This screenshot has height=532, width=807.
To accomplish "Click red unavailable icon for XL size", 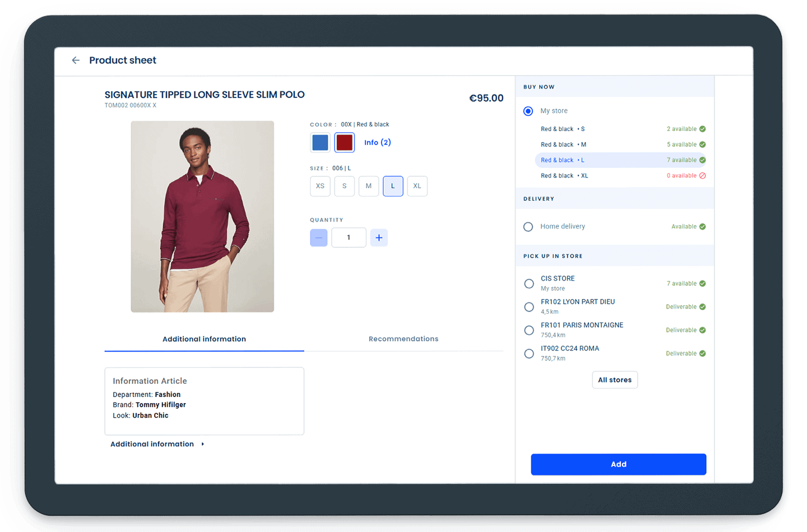I will (702, 176).
